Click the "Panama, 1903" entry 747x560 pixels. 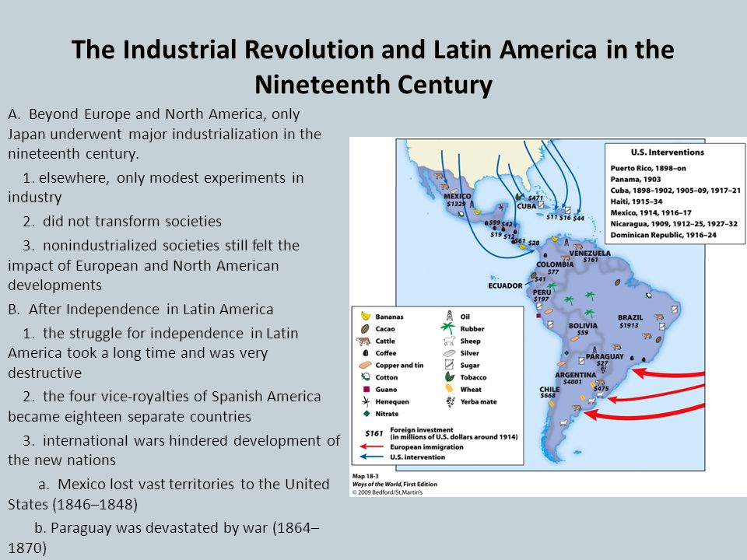(636, 179)
